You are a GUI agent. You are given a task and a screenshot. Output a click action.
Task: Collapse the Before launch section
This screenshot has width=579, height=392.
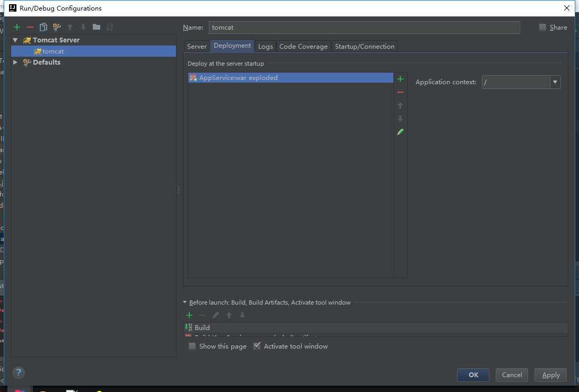pyautogui.click(x=185, y=302)
